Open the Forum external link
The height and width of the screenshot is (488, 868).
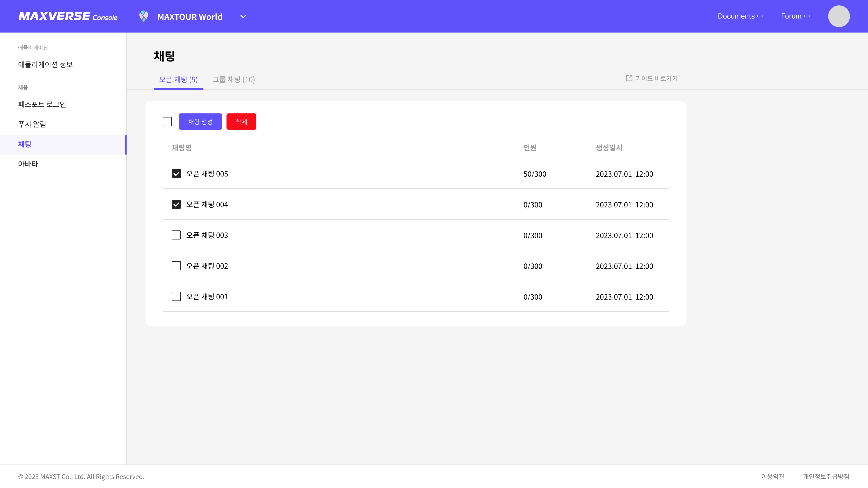[795, 16]
